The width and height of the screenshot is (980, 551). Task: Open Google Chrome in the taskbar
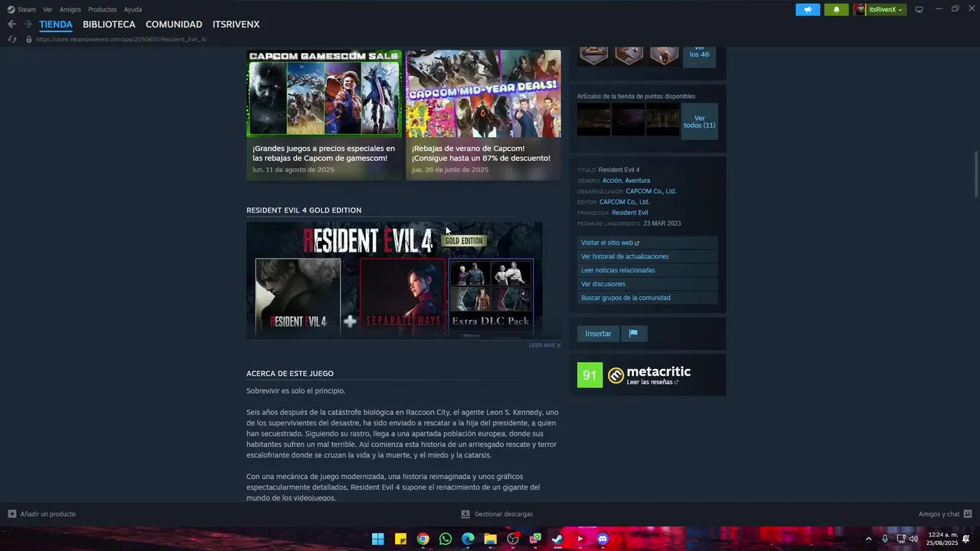click(x=423, y=539)
